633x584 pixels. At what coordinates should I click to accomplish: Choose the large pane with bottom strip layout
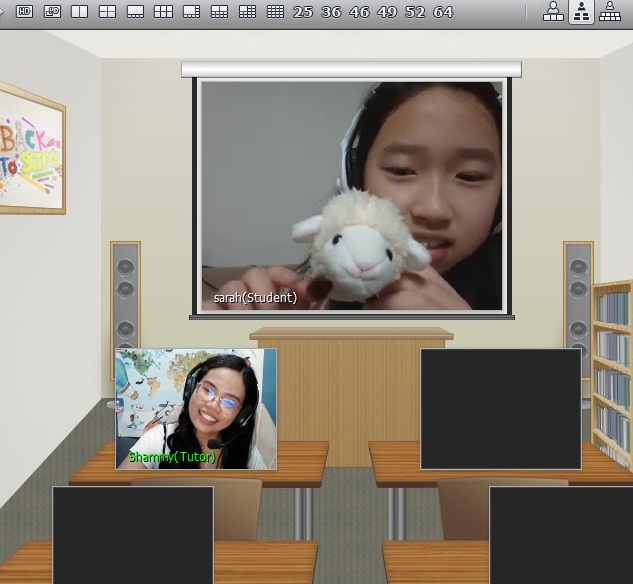point(135,12)
